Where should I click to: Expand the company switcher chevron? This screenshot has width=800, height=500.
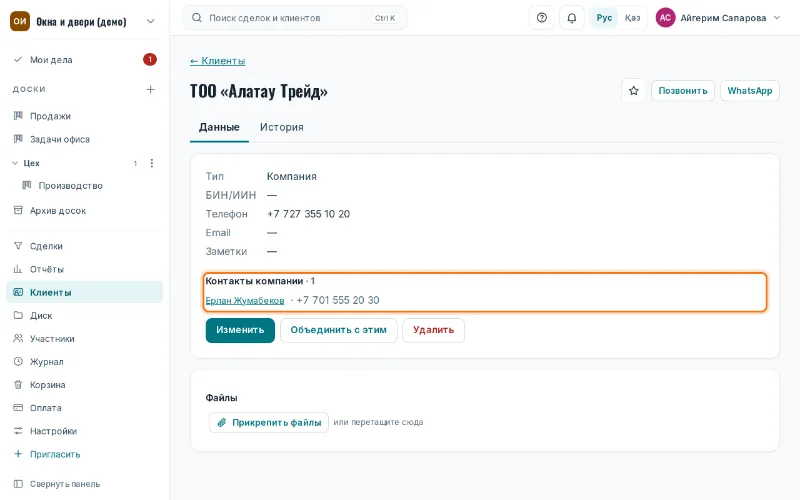(x=151, y=21)
